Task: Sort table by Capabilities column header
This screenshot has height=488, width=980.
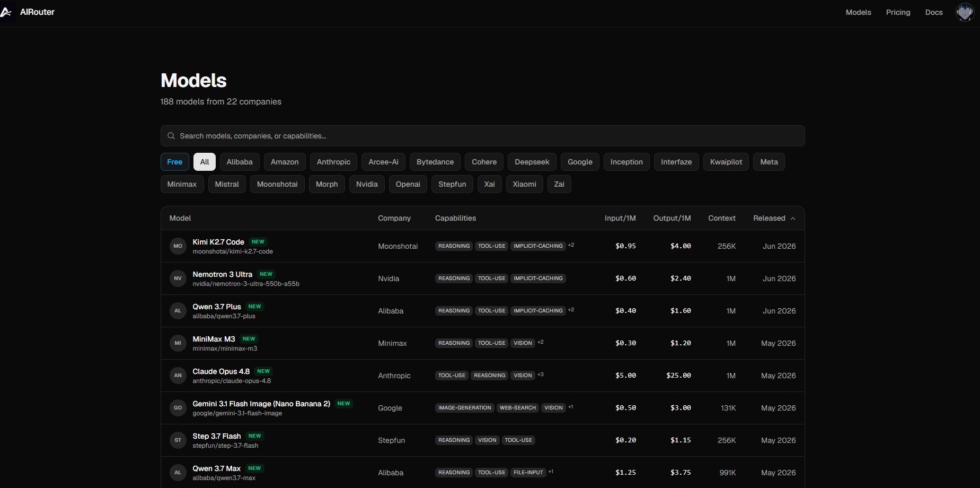Action: click(455, 218)
